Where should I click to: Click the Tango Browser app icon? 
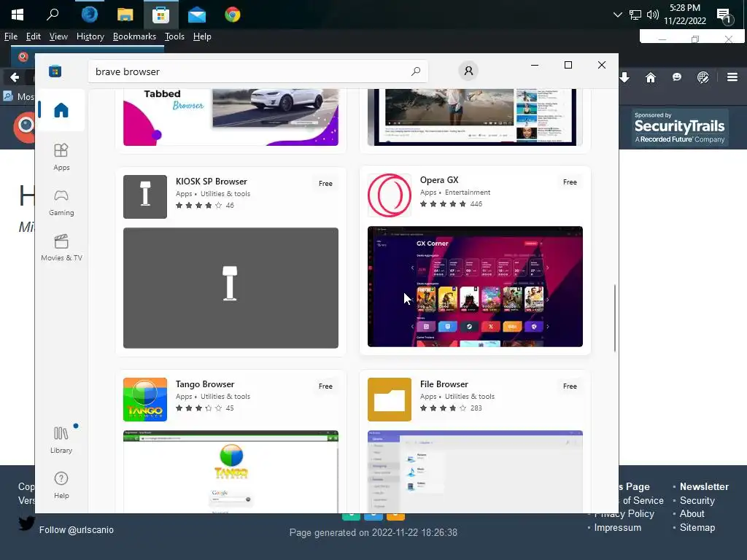pyautogui.click(x=145, y=400)
